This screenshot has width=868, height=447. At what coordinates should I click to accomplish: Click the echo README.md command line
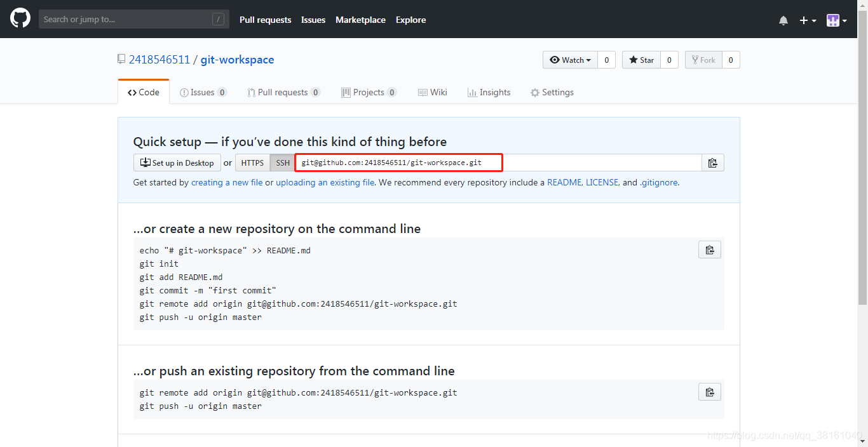tap(225, 250)
